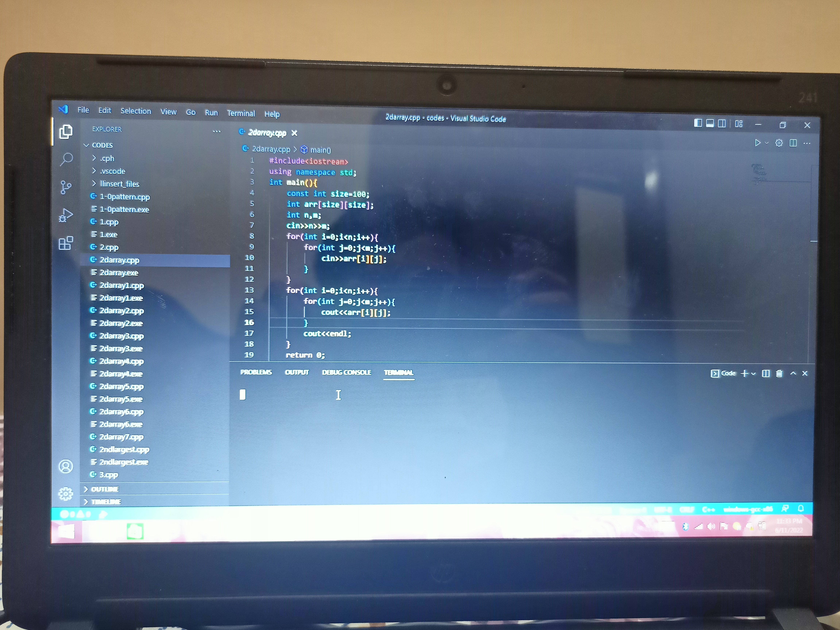The width and height of the screenshot is (840, 630).
Task: Maximize the panel with up chevron
Action: [793, 373]
